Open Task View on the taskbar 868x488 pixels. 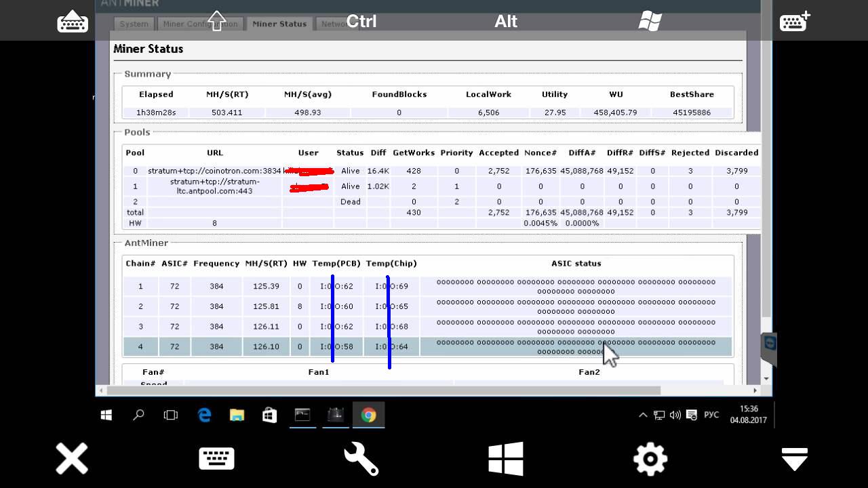pyautogui.click(x=171, y=415)
